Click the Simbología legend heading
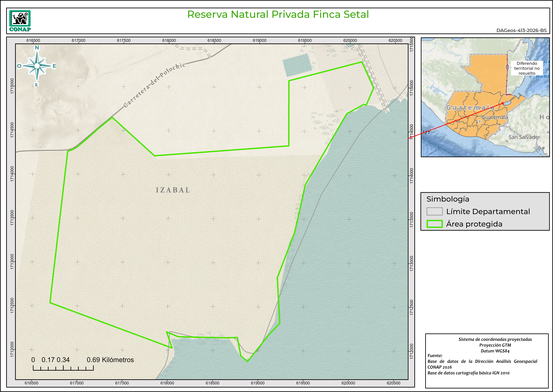Image resolution: width=553 pixels, height=392 pixels. [x=448, y=199]
